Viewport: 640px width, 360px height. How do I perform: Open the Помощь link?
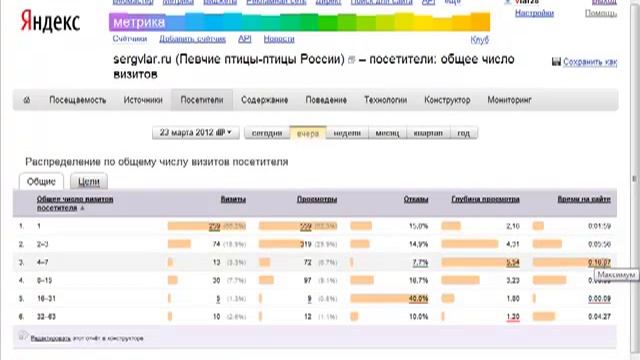coord(601,13)
